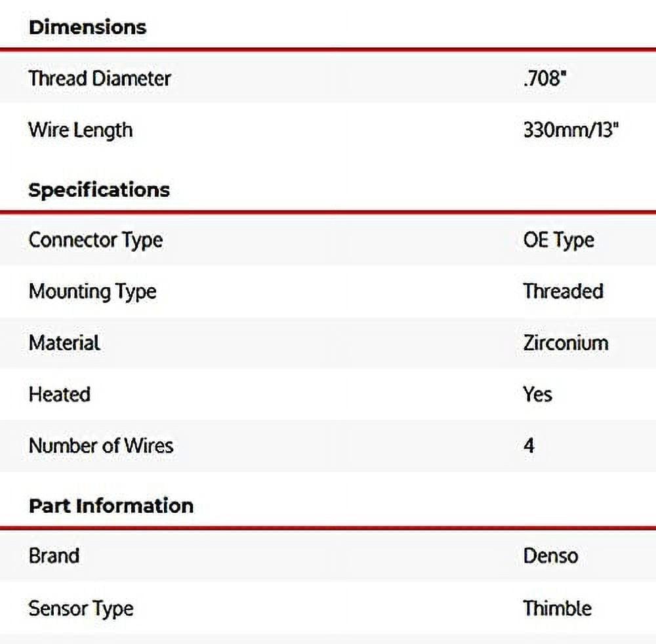The image size is (656, 644).
Task: Select the Wire Length row label
Action: (x=80, y=130)
